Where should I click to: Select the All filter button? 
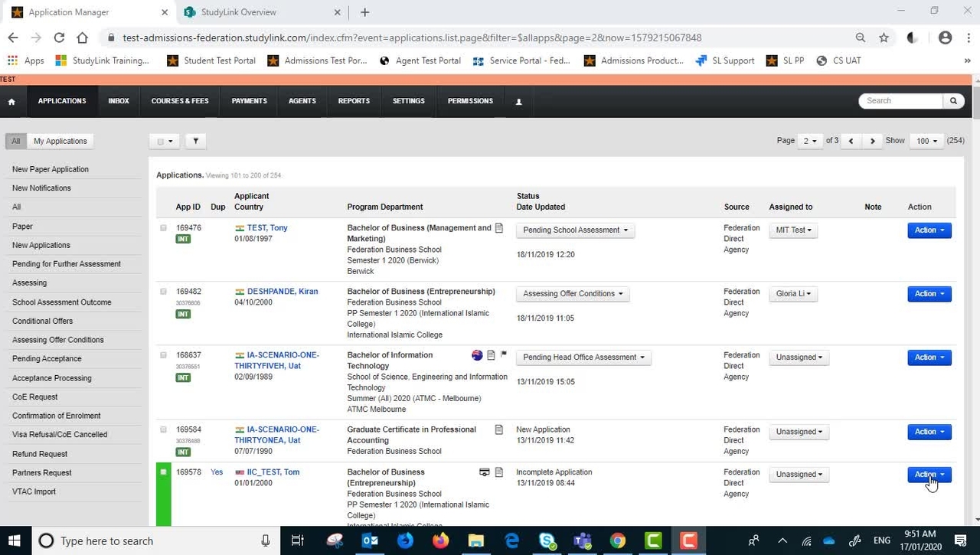tap(16, 141)
